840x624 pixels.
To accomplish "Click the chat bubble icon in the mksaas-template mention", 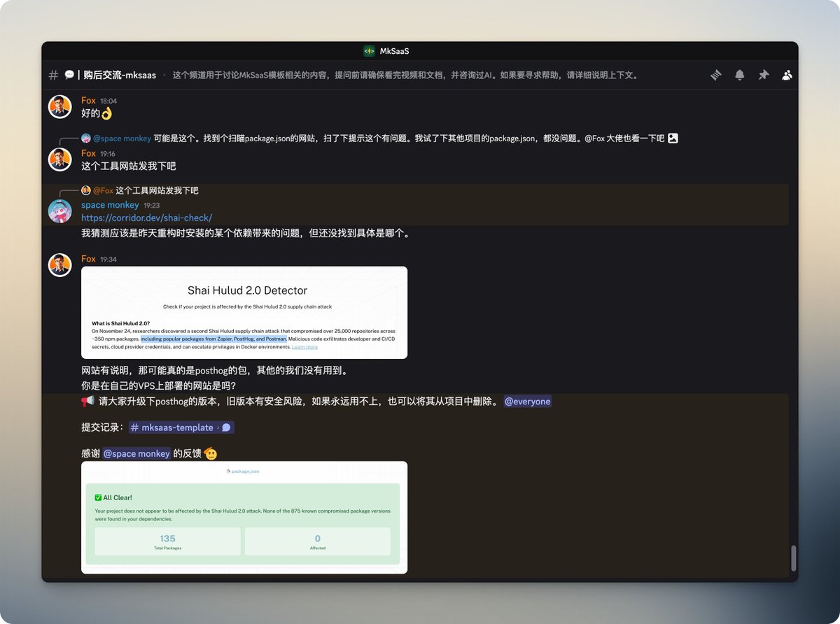I will pyautogui.click(x=225, y=427).
